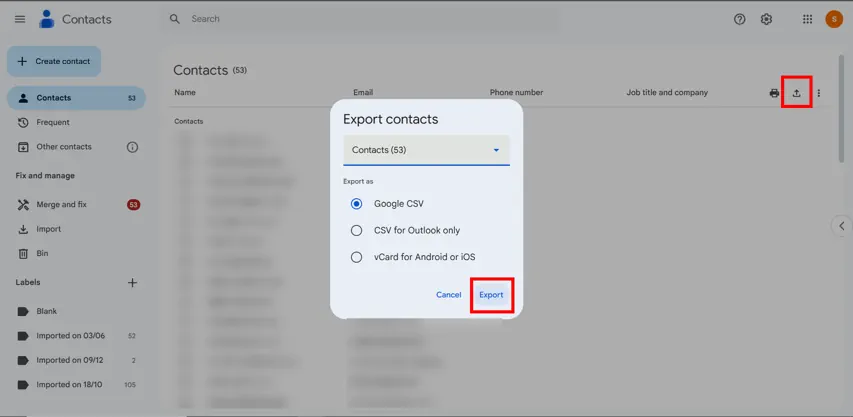Open the Settings gear icon
The width and height of the screenshot is (853, 417).
click(767, 19)
